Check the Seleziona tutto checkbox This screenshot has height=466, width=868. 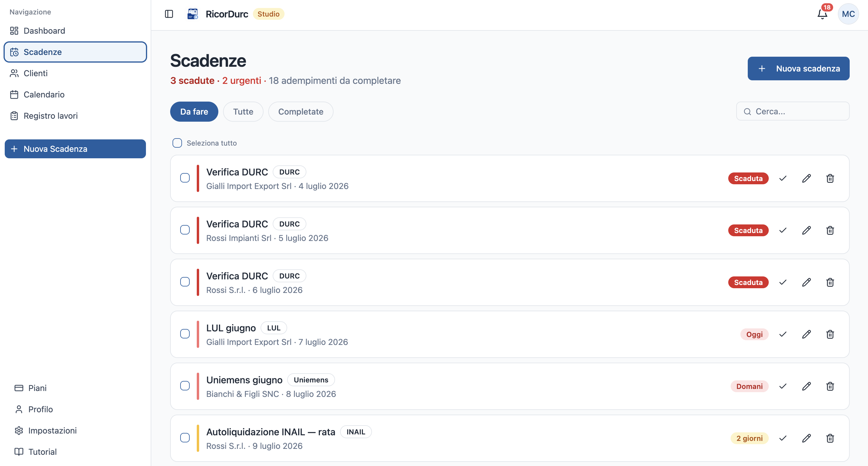click(x=177, y=143)
